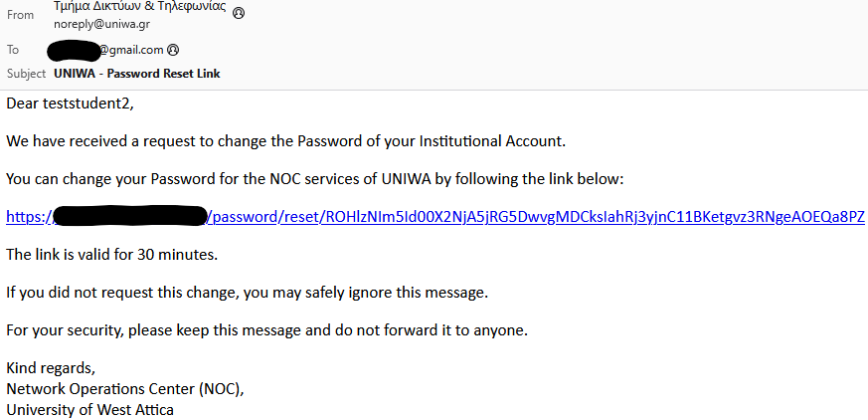Click the 'Subject' header label

[26, 74]
